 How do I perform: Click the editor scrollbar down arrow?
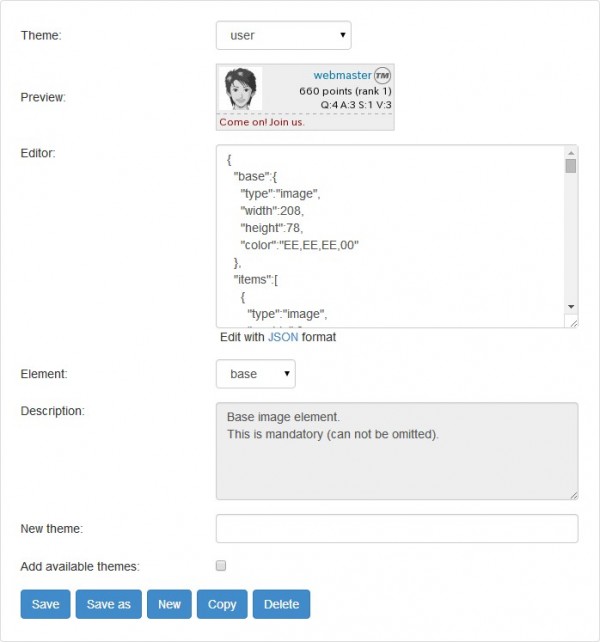pos(571,306)
